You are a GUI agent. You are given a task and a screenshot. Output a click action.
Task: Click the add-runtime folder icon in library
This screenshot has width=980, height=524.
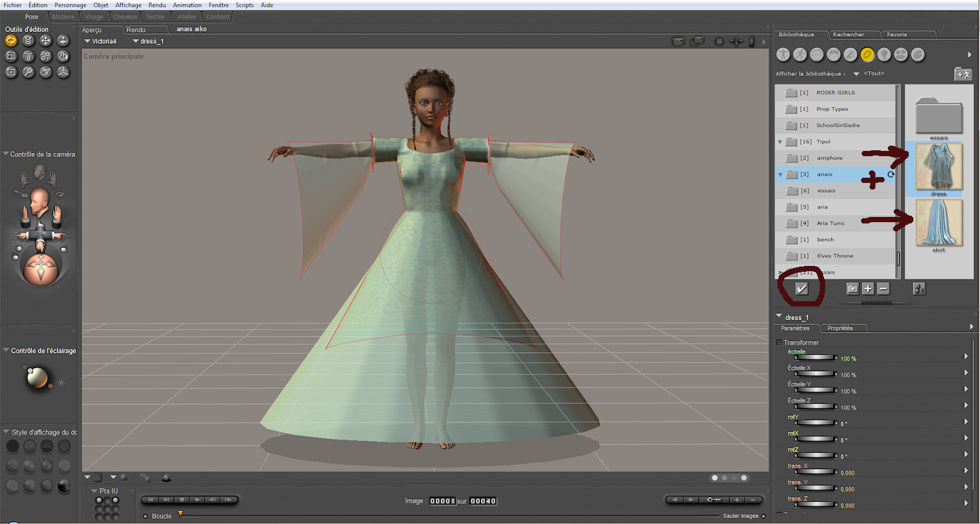coord(962,74)
